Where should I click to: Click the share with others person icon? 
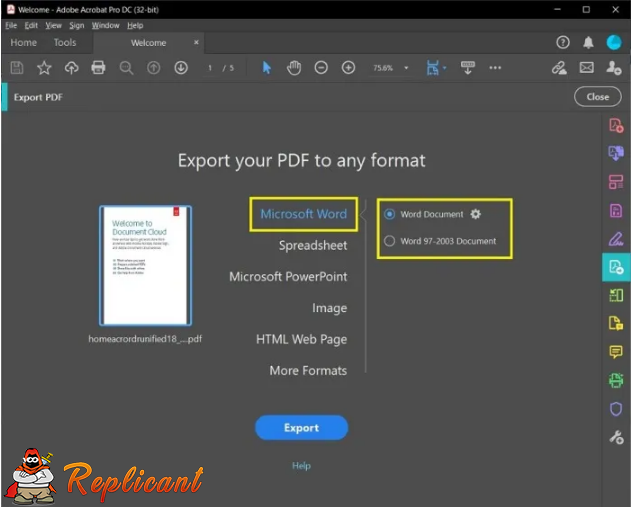pyautogui.click(x=614, y=68)
